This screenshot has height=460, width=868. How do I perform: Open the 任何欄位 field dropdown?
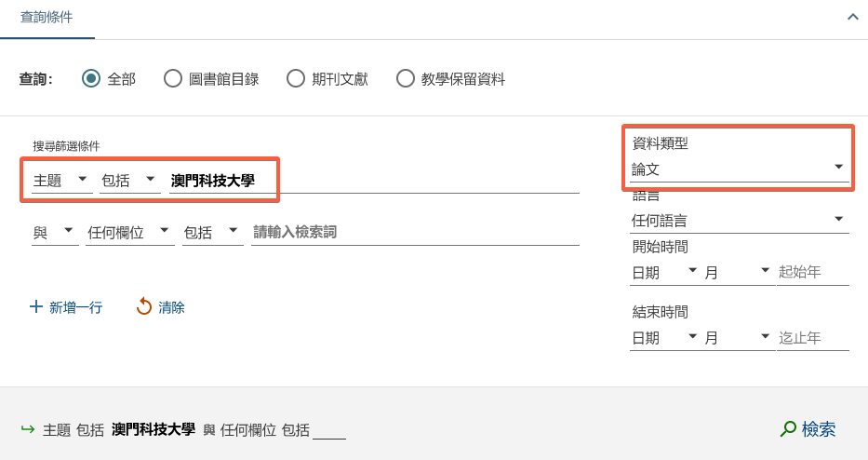(129, 232)
